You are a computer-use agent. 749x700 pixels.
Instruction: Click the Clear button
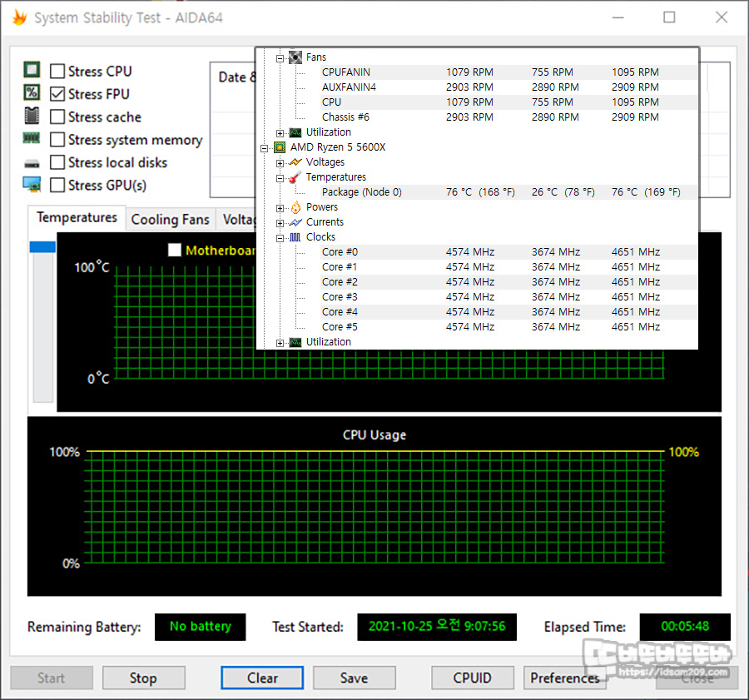pyautogui.click(x=262, y=678)
